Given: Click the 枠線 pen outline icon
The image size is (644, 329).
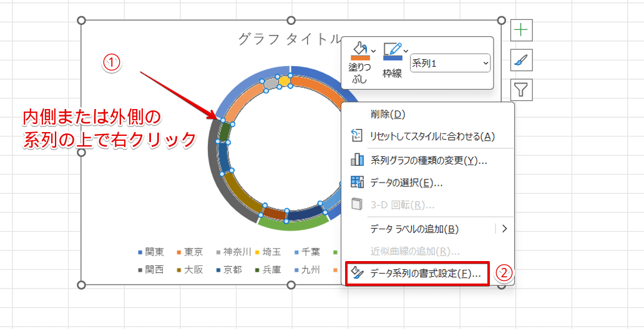Looking at the screenshot, I should [x=393, y=50].
